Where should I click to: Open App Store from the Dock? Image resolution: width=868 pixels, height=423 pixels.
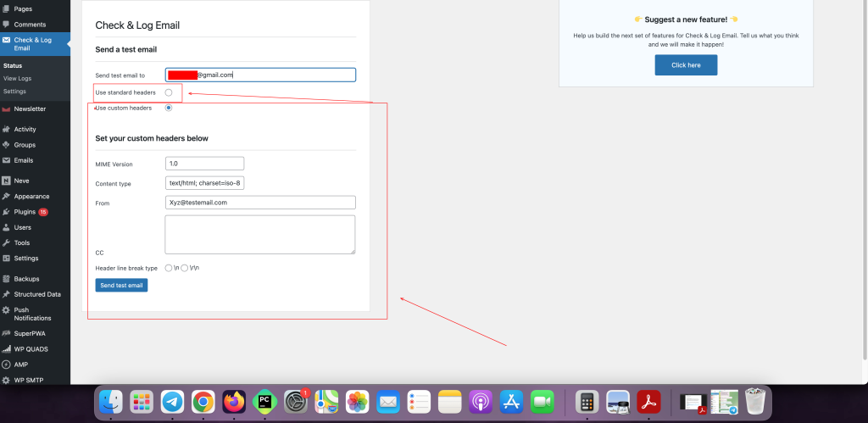click(x=511, y=402)
